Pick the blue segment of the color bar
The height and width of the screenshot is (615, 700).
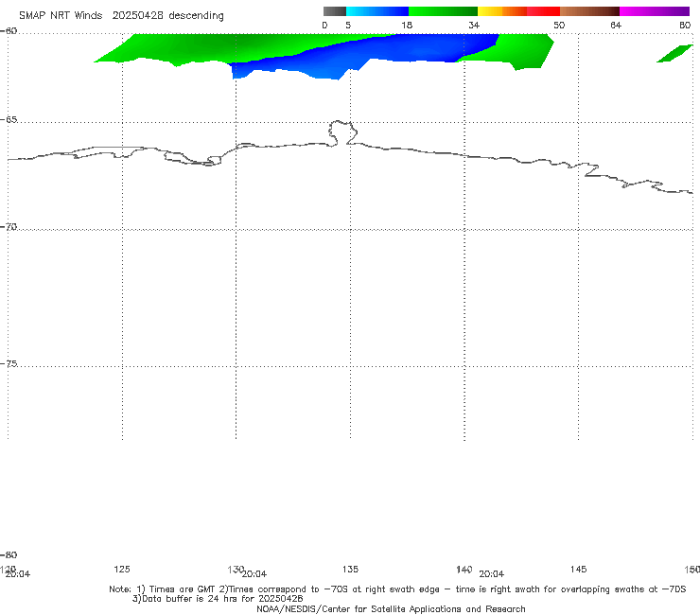pos(377,11)
